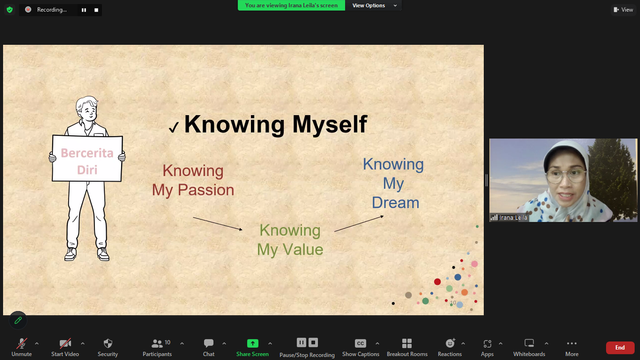Show Captions with the CC icon
The image size is (640, 360).
click(x=360, y=347)
